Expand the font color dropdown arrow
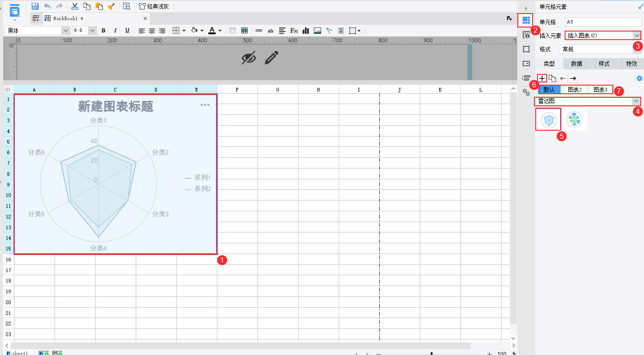This screenshot has width=644, height=355. point(220,31)
